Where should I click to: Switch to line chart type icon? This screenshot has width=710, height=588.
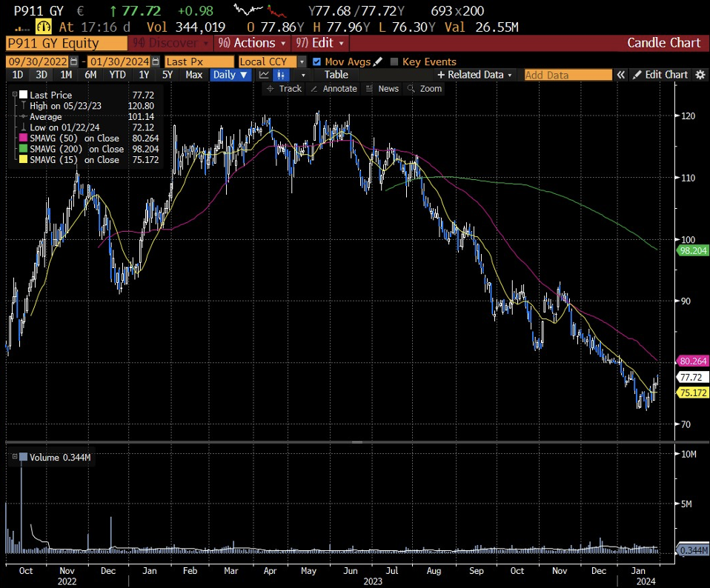pos(264,75)
